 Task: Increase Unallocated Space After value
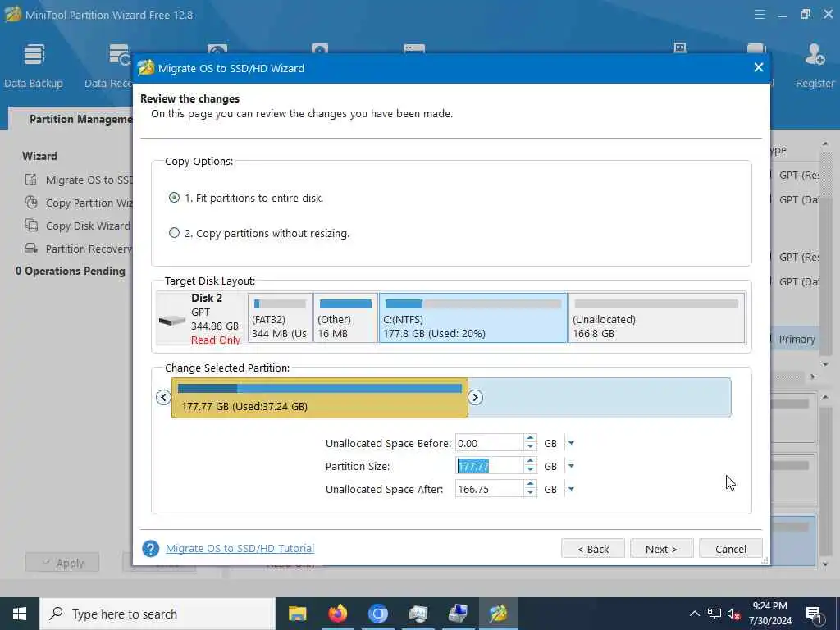(531, 485)
